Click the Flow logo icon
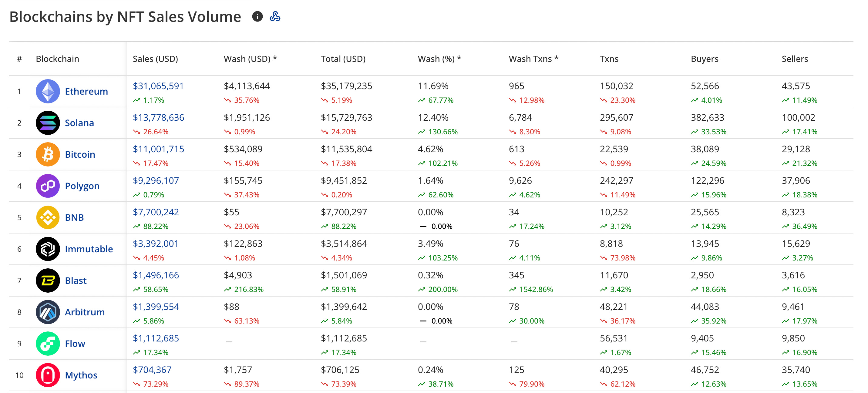 point(48,344)
